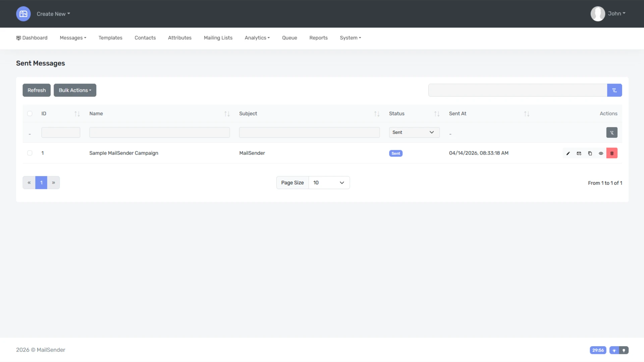
Task: Click the MailSender logo icon
Action: [x=23, y=14]
